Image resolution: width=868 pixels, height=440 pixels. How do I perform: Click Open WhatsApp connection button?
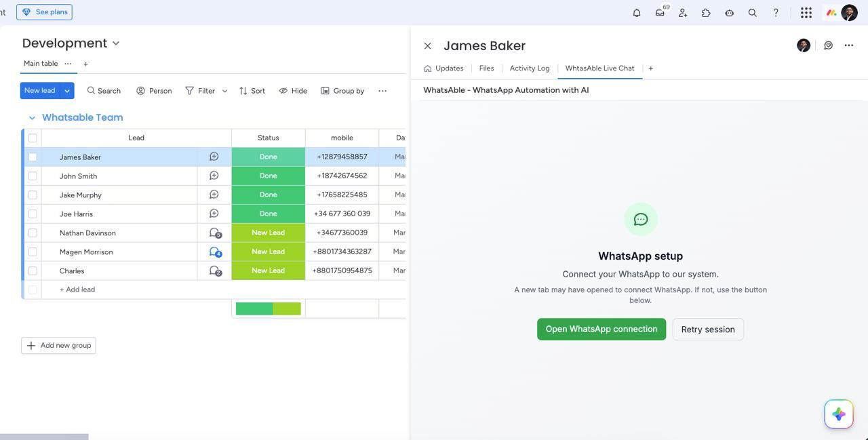(x=601, y=329)
